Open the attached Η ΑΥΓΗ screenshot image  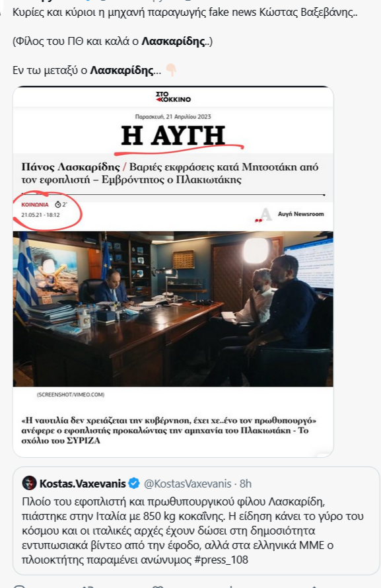coord(173,272)
